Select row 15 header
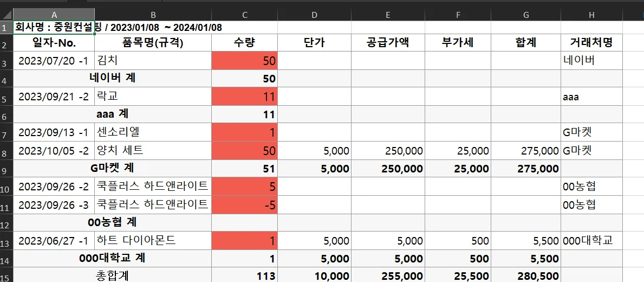This screenshot has width=644, height=282. point(6,275)
